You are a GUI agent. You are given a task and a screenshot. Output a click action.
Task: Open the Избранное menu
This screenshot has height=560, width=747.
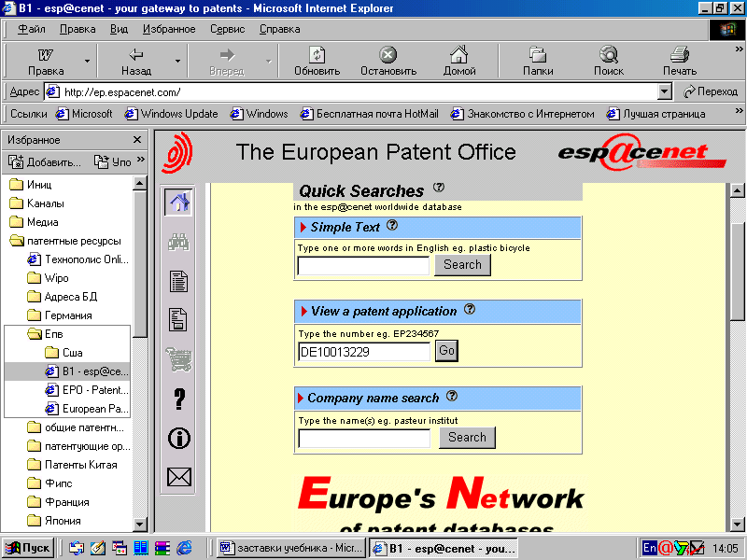pyautogui.click(x=169, y=29)
